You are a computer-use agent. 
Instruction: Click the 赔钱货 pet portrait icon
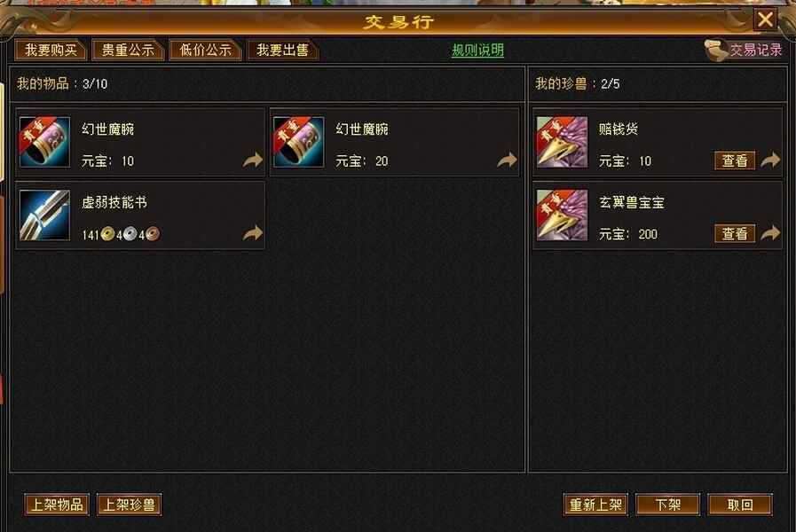tap(562, 142)
